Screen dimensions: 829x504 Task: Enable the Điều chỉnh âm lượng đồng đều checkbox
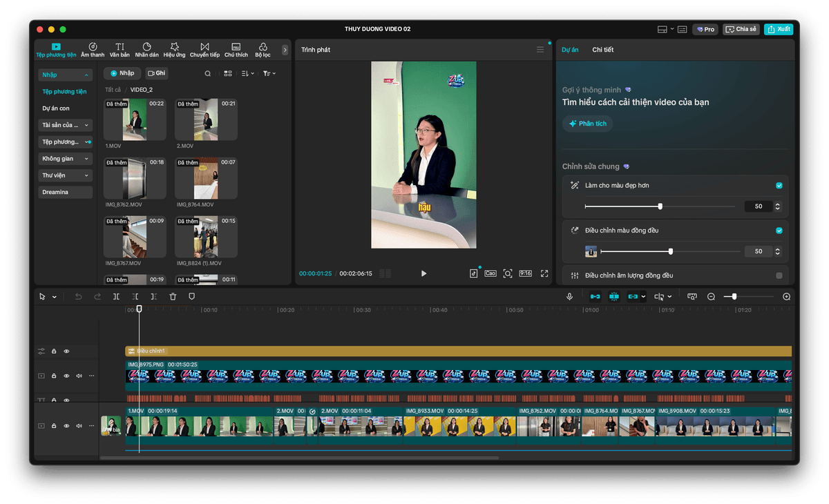(779, 275)
